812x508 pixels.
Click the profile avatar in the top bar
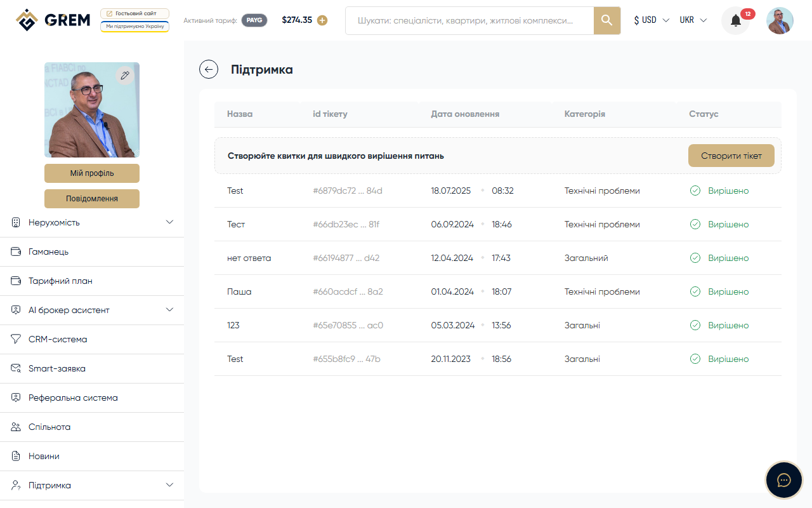pos(780,20)
